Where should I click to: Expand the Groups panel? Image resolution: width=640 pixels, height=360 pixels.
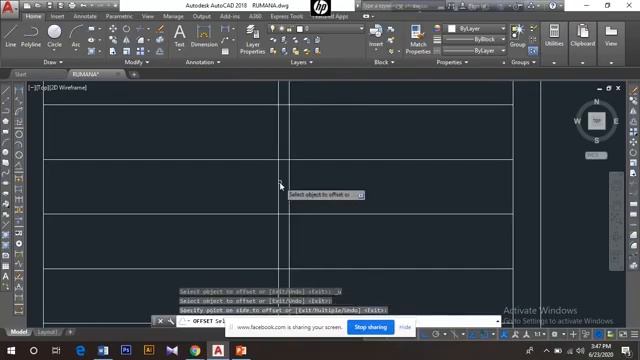click(523, 62)
